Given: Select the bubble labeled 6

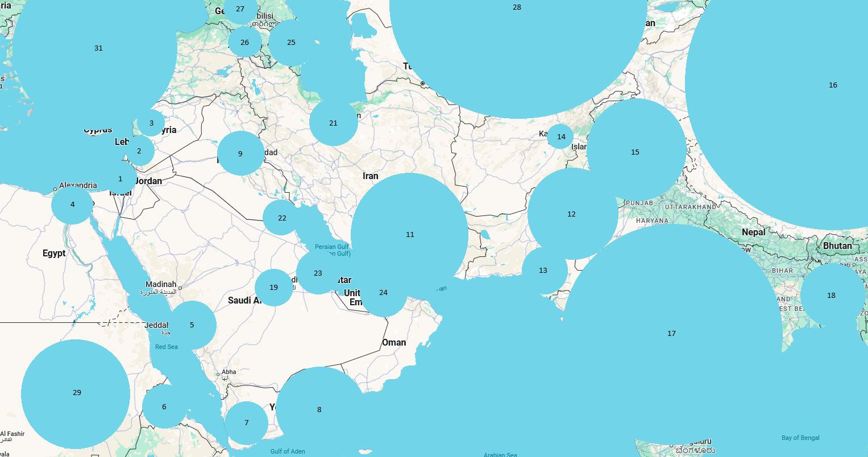Looking at the screenshot, I should 164,406.
